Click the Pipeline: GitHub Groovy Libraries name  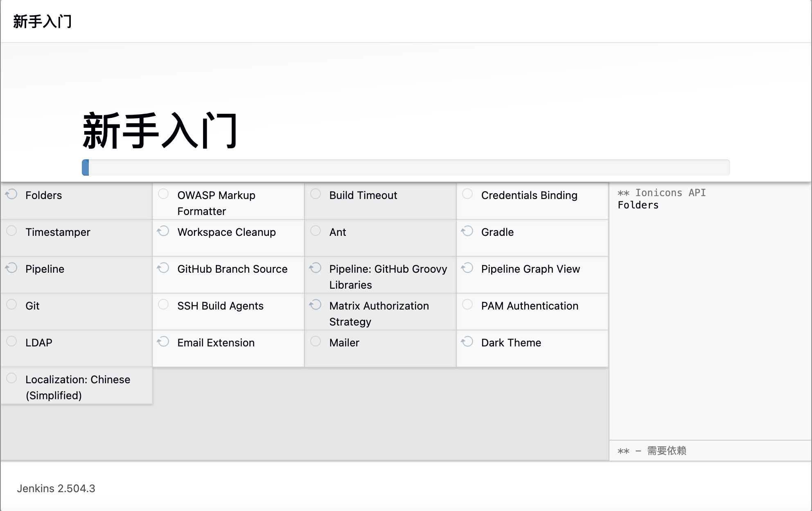(x=388, y=277)
